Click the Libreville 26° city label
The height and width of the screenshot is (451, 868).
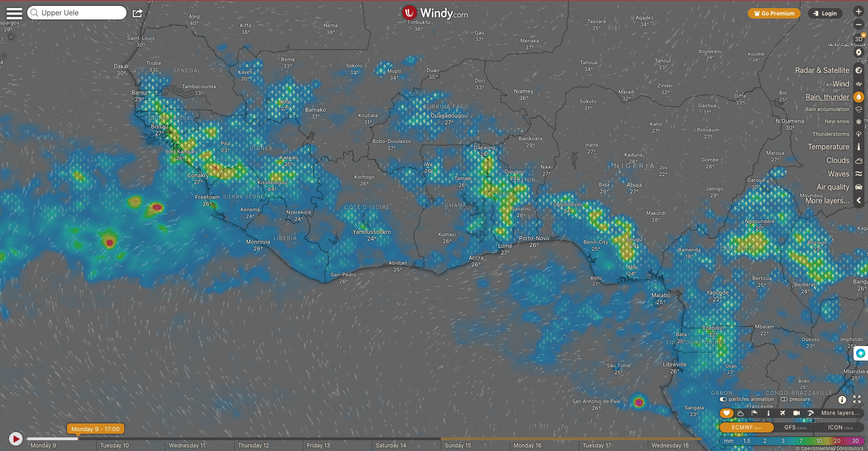pos(675,368)
